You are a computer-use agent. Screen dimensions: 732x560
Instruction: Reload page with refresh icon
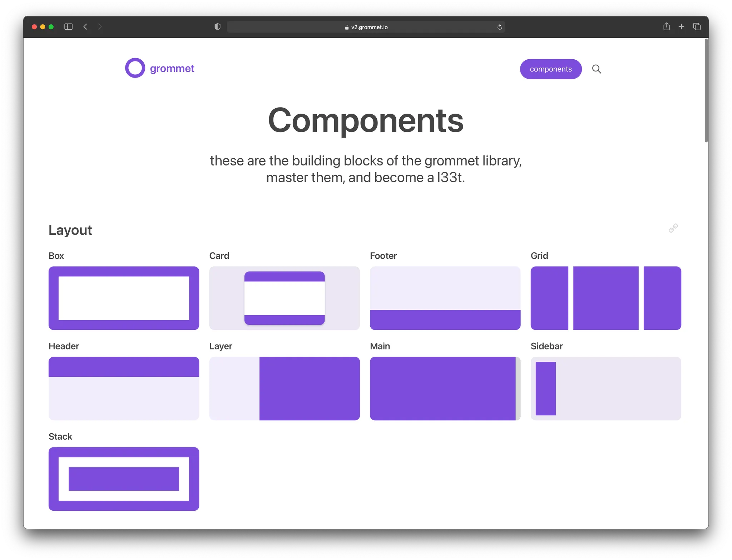[499, 27]
